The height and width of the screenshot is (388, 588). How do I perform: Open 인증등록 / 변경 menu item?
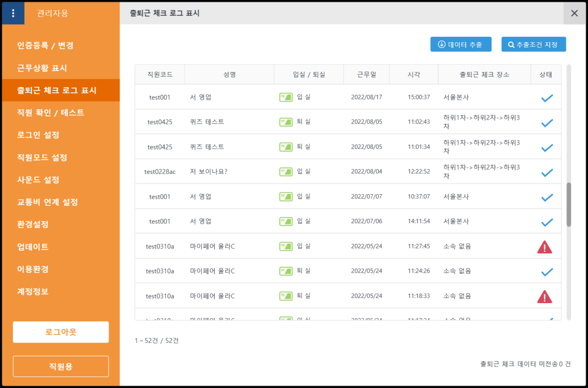[x=45, y=46]
